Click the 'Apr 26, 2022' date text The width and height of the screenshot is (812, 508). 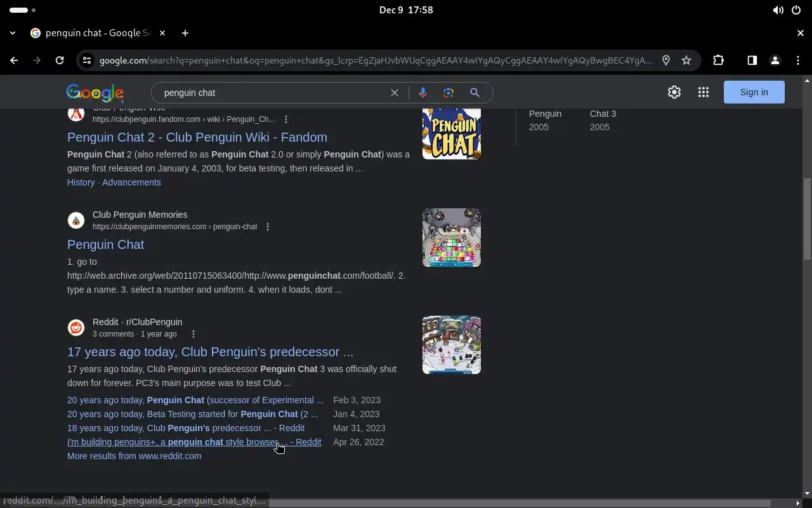coord(358,442)
